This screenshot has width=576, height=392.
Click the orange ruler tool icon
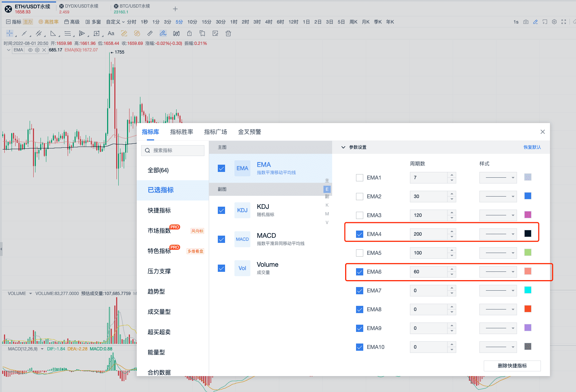pos(124,34)
